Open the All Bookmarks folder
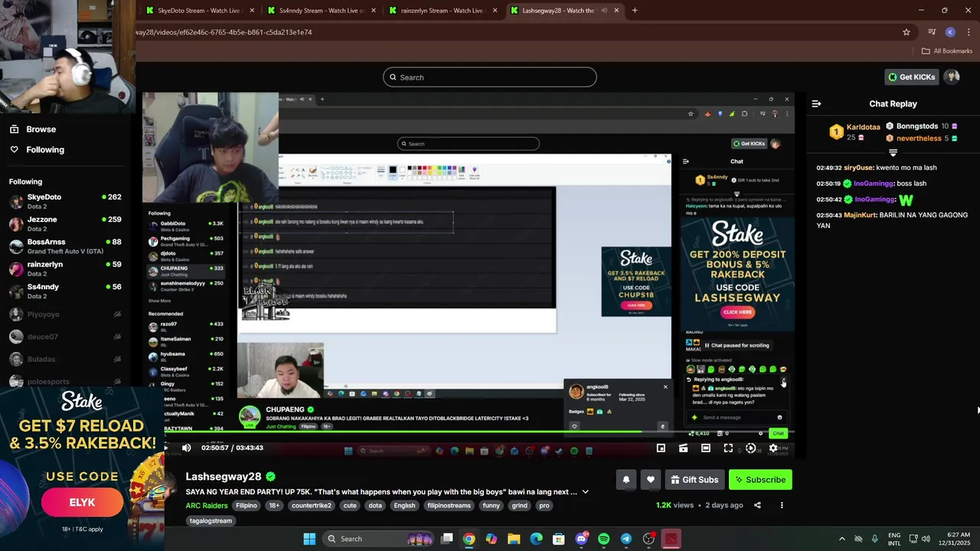The height and width of the screenshot is (551, 980). pyautogui.click(x=947, y=51)
